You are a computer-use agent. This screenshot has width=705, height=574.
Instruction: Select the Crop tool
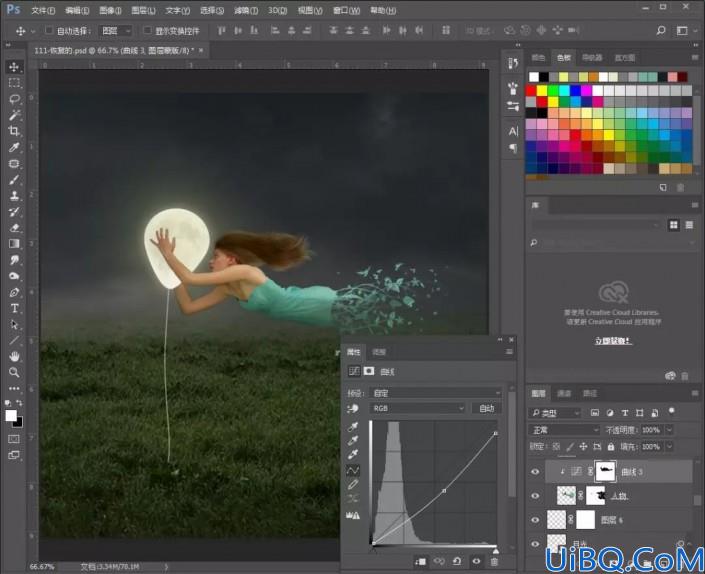click(14, 131)
